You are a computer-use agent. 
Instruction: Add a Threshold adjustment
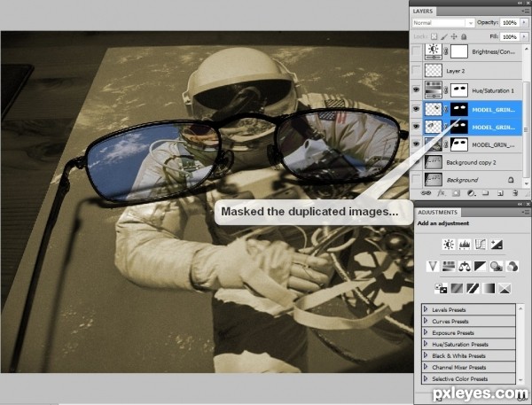473,289
